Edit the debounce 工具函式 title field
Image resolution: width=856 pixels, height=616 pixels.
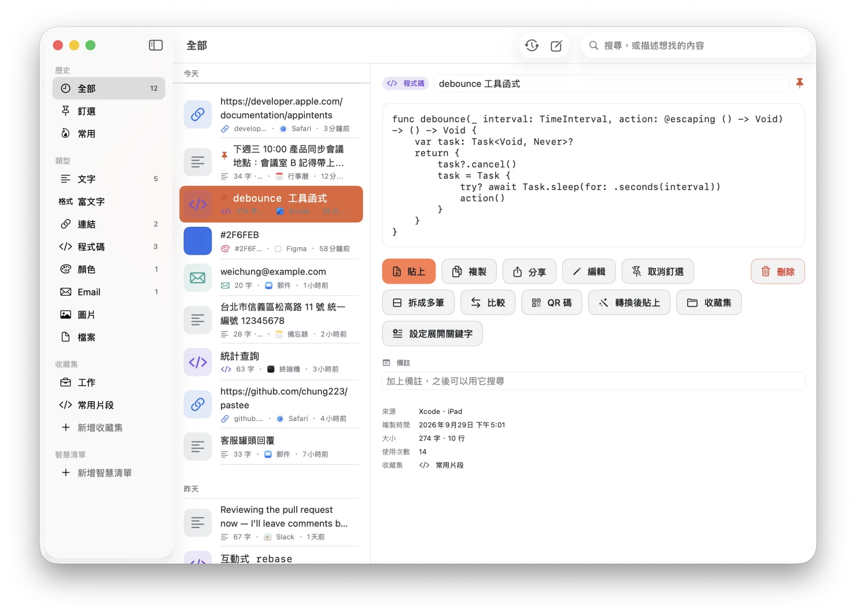pos(613,84)
